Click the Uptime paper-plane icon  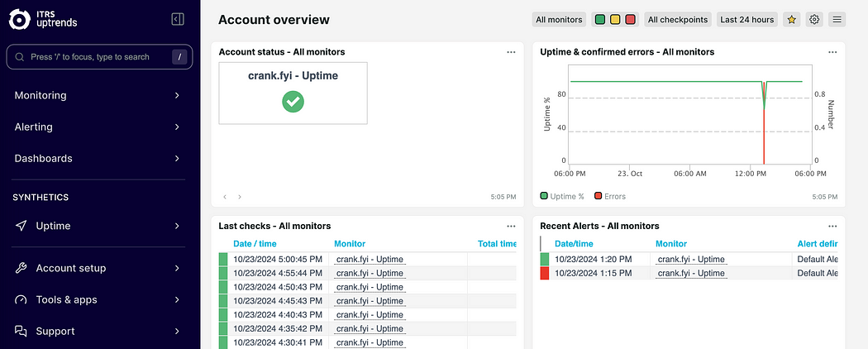21,226
